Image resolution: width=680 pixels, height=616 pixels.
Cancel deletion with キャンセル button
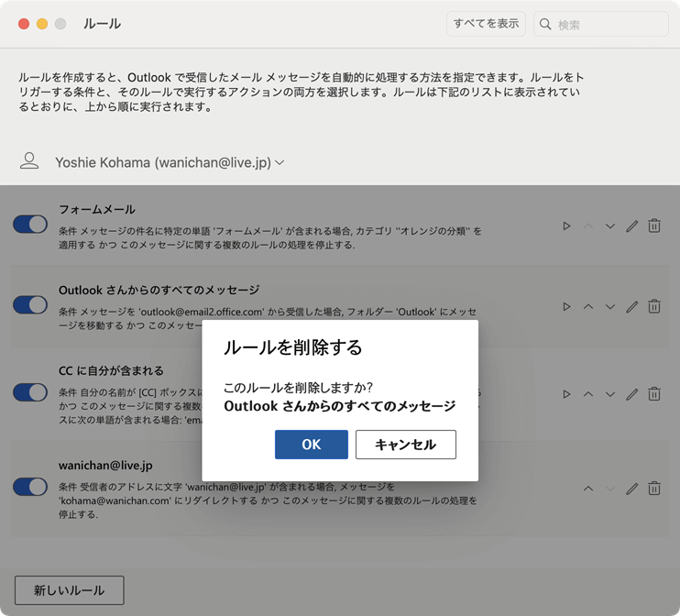pyautogui.click(x=405, y=445)
